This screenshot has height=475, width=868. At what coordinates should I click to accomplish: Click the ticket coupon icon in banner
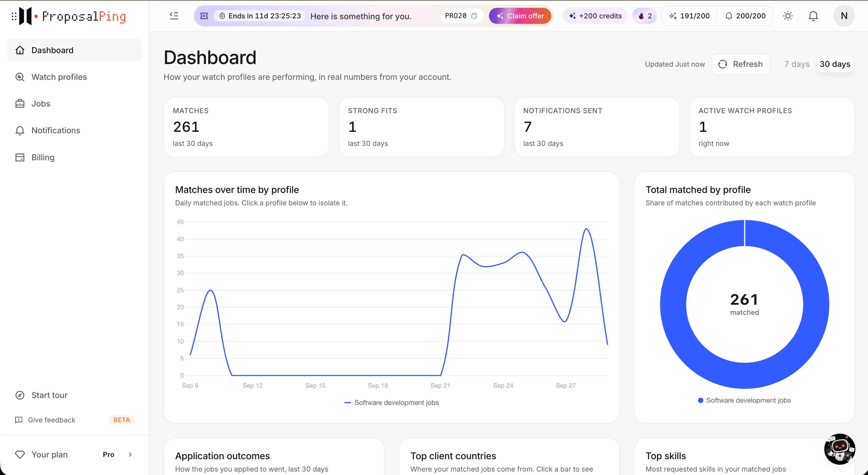(x=204, y=16)
